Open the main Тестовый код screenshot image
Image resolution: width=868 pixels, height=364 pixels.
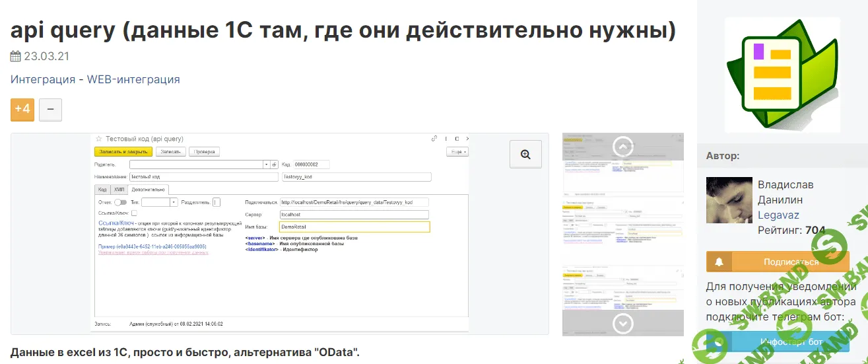pos(280,233)
